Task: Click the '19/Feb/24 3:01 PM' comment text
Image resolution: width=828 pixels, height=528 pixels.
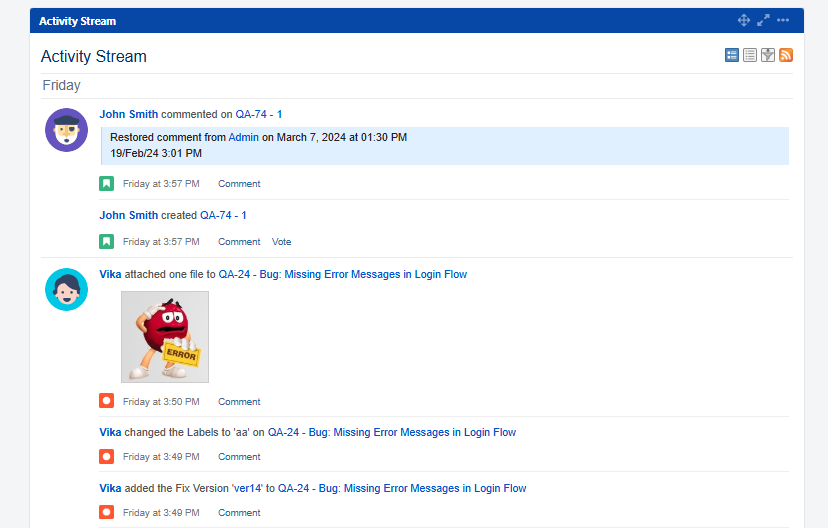Action: coord(156,153)
